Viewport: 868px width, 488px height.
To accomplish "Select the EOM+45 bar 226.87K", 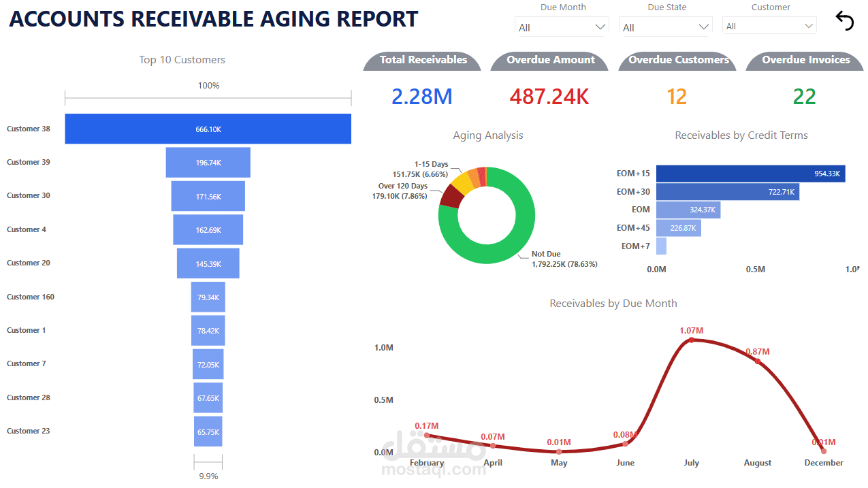I will tap(679, 228).
